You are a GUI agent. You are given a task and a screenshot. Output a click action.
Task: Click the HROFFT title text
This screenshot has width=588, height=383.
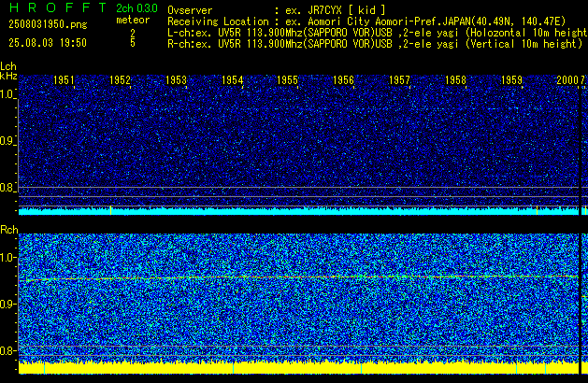click(58, 7)
